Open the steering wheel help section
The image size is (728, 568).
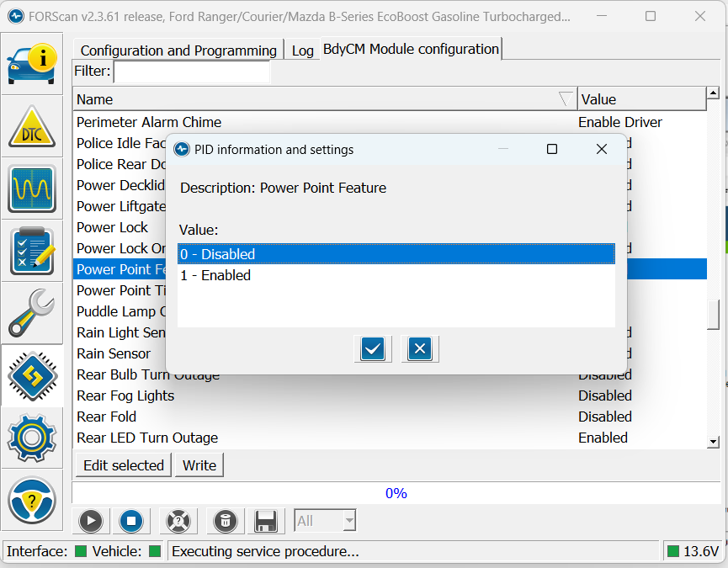[32, 500]
